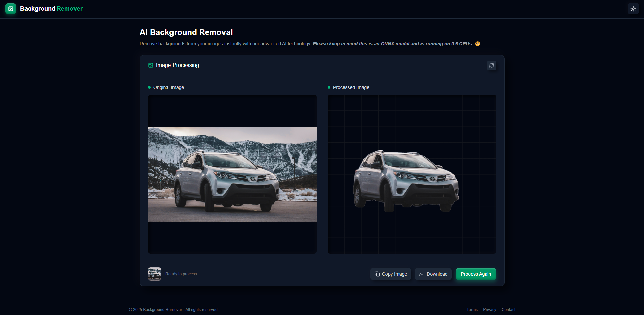Open the Contact link in the footer
Screen dimensions: 644x315
coord(508,309)
